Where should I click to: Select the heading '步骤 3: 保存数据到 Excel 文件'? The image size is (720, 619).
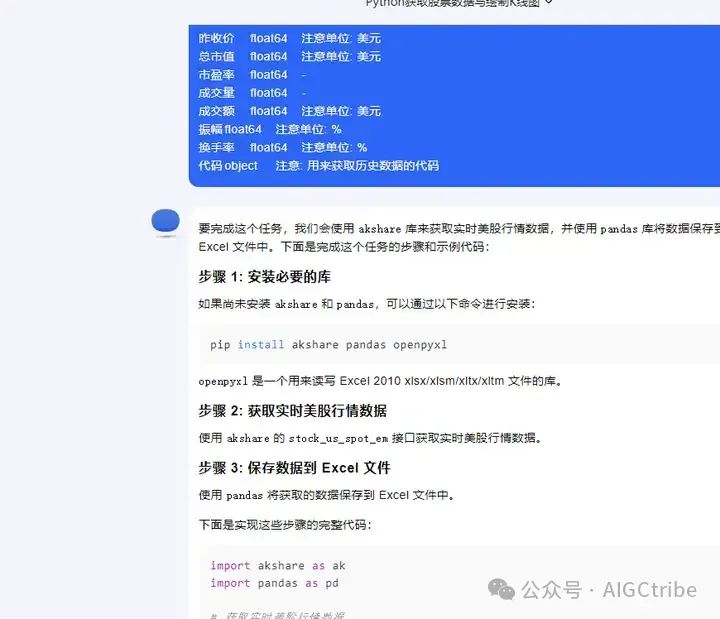(294, 468)
